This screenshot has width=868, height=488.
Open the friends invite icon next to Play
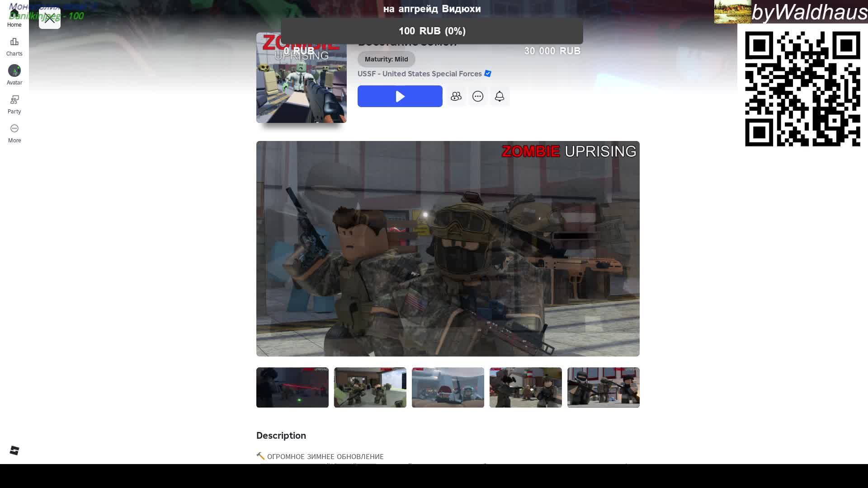pos(456,96)
